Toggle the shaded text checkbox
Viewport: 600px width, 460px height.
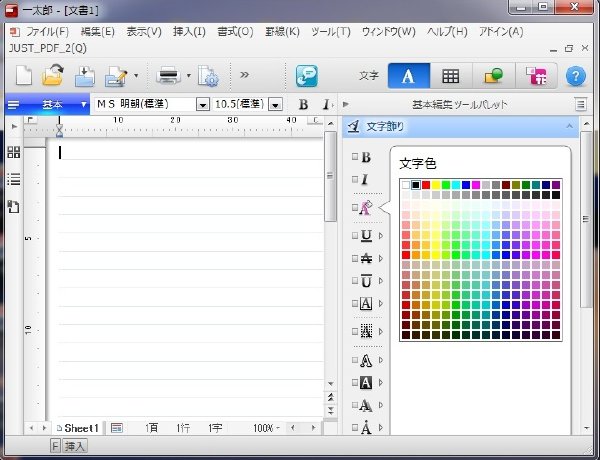(x=355, y=331)
